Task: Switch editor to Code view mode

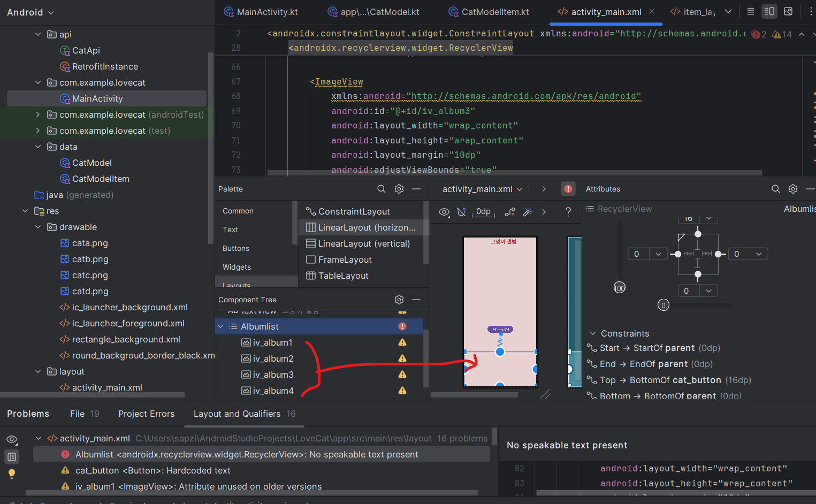Action: pos(751,11)
